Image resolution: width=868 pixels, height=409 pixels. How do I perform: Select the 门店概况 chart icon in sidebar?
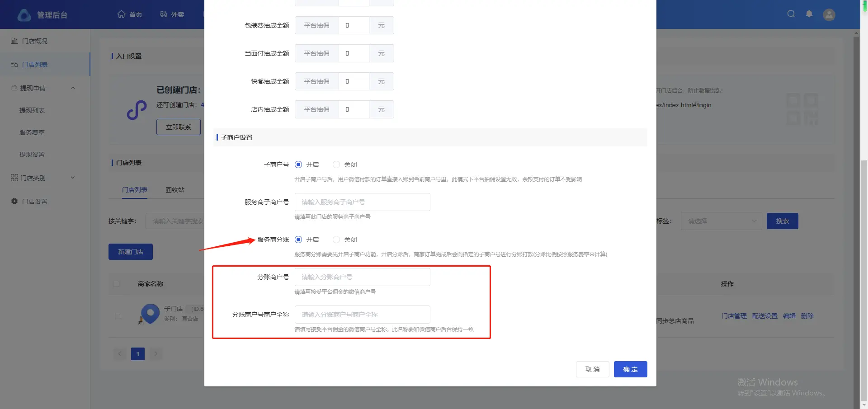click(x=14, y=41)
